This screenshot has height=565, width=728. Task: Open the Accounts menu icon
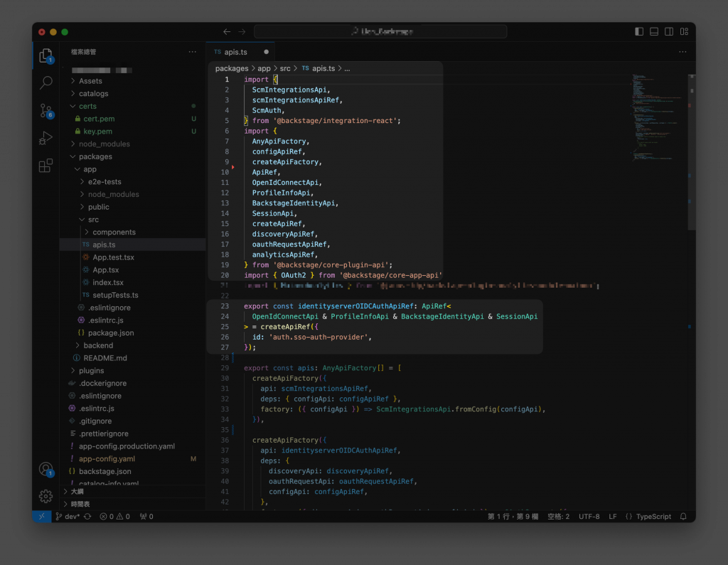tap(45, 469)
